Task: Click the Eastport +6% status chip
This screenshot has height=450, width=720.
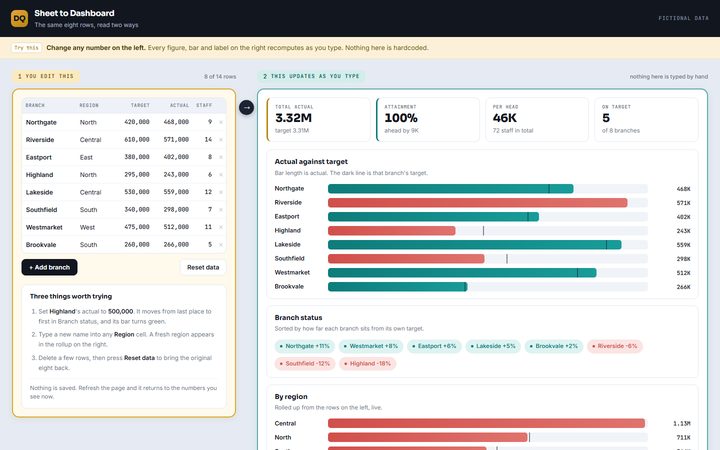Action: [x=434, y=346]
